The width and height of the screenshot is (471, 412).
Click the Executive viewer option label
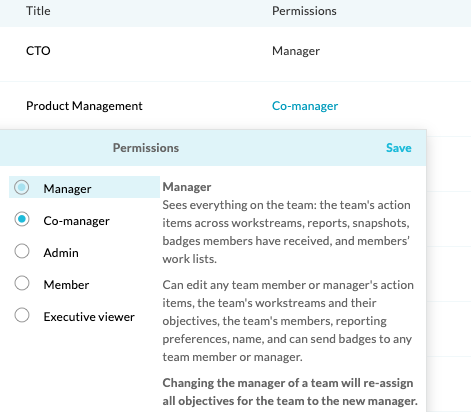click(89, 317)
